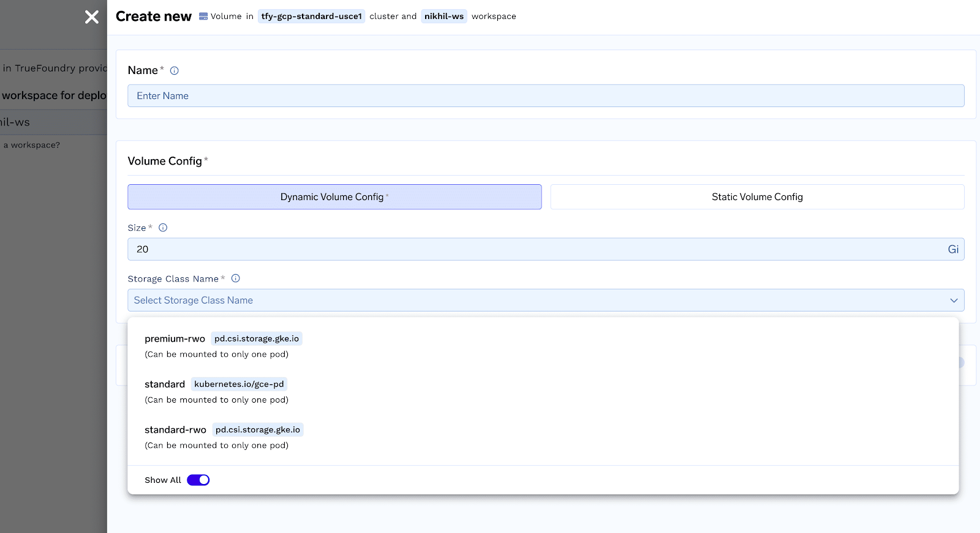
Task: Close the Create new panel with X icon
Action: pyautogui.click(x=92, y=17)
